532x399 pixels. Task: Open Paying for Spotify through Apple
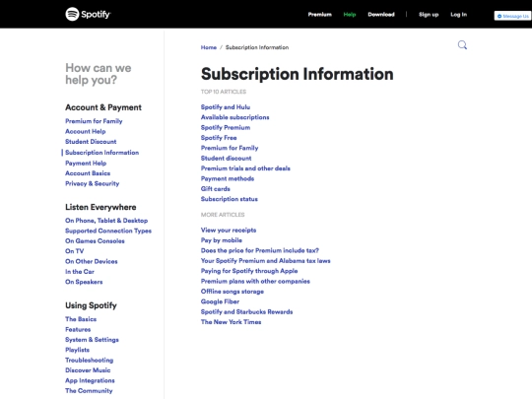coord(249,271)
